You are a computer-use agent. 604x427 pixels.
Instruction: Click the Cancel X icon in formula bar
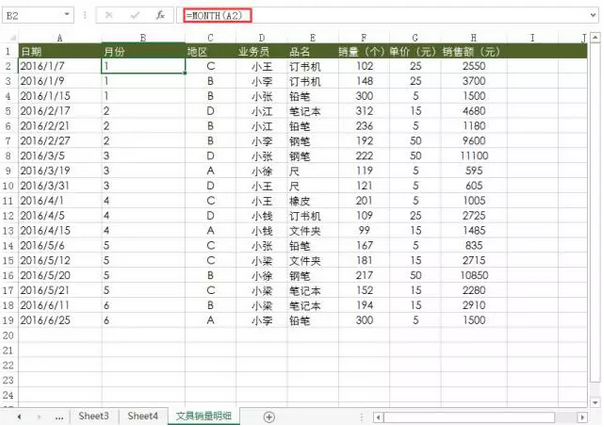tap(108, 16)
